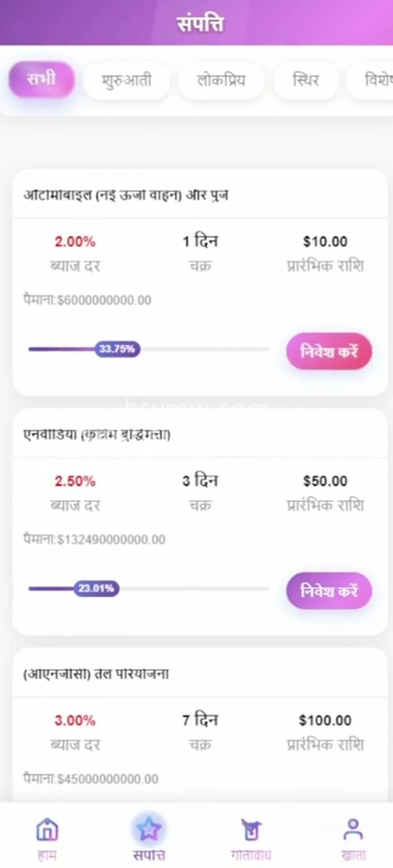The image size is (393, 868).
Task: Click the 2.00% interest rate value
Action: (75, 242)
